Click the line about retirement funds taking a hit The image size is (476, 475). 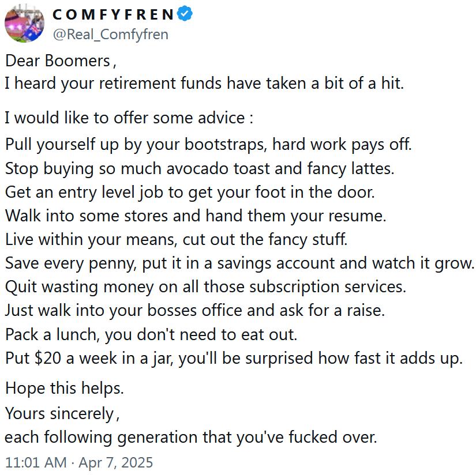coord(204,84)
